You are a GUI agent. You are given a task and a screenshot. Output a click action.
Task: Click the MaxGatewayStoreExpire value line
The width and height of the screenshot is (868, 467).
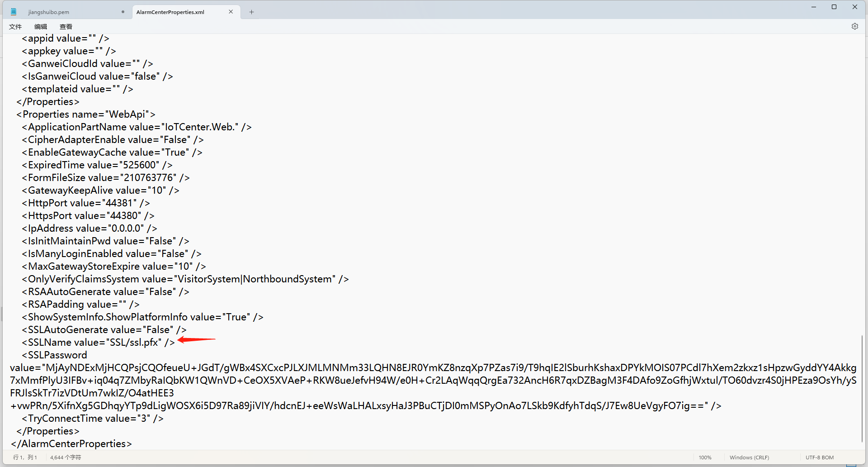(x=114, y=267)
